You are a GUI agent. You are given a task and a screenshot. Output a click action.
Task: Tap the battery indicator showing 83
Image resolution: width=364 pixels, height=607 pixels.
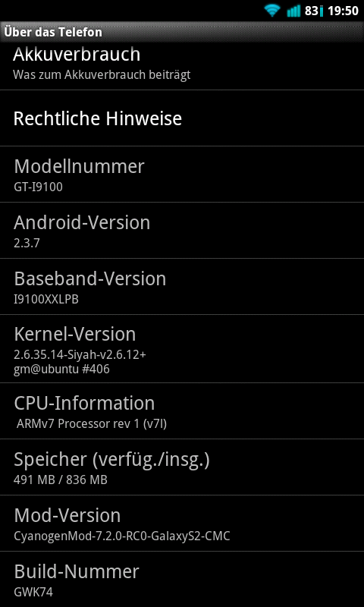(x=314, y=11)
